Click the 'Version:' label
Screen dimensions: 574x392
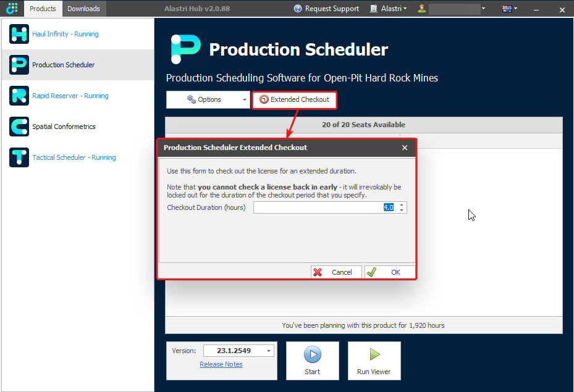click(184, 351)
